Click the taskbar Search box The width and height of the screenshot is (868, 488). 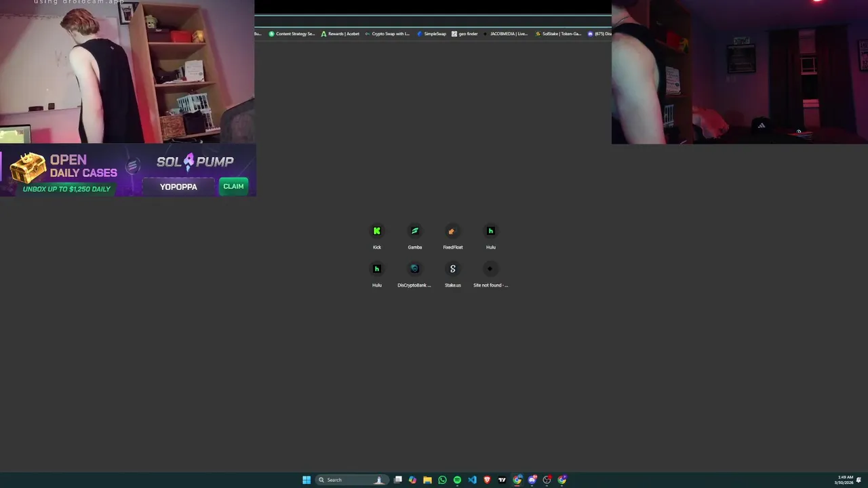click(352, 480)
